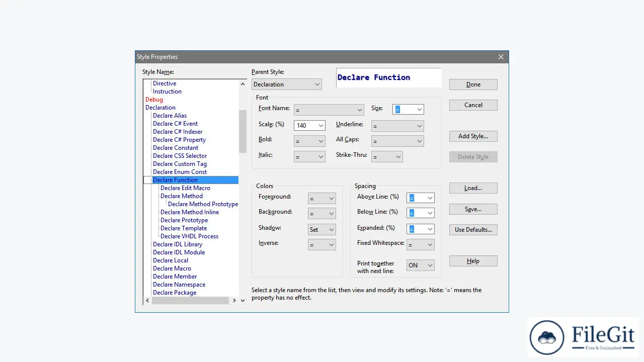Click the Help button
The width and height of the screenshot is (644, 362).
(473, 261)
